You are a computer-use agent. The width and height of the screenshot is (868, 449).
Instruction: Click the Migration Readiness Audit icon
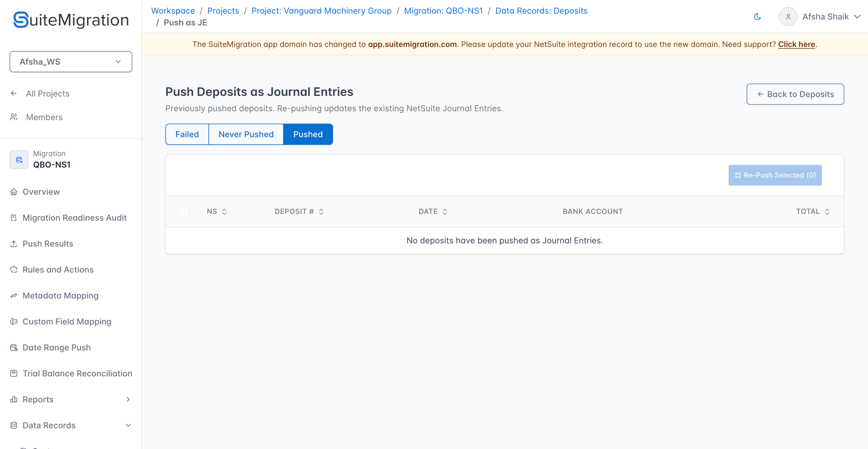14,218
